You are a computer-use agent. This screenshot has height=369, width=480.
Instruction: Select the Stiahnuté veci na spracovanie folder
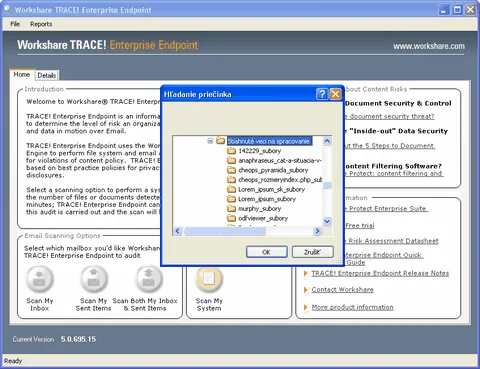264,141
